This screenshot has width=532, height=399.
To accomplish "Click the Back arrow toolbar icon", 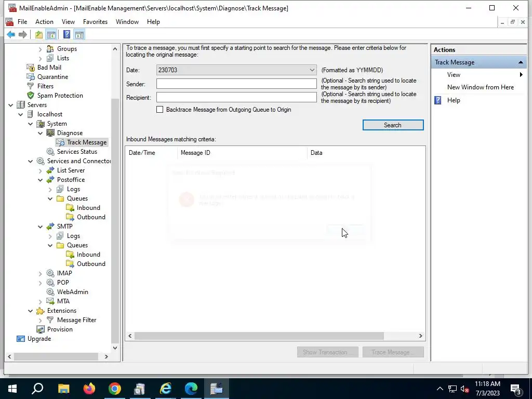I will tap(11, 35).
